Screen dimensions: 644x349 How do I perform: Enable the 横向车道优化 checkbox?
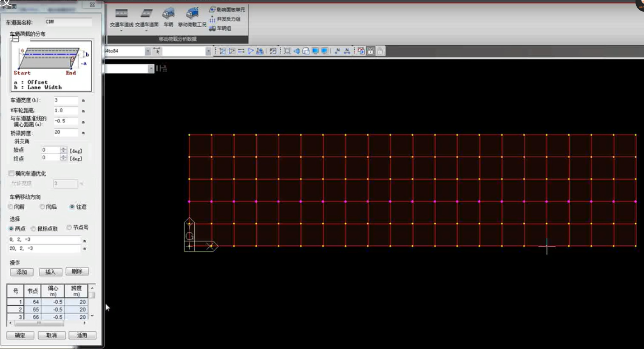point(11,173)
